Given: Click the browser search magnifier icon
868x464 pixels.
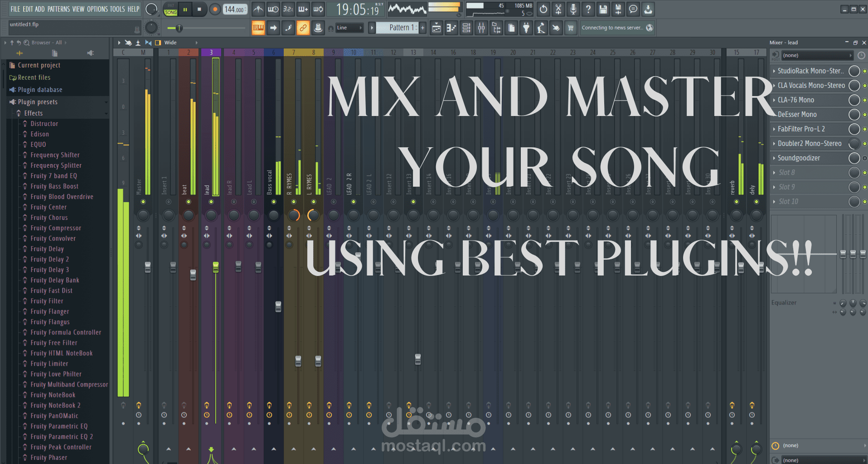Looking at the screenshot, I should [x=26, y=42].
